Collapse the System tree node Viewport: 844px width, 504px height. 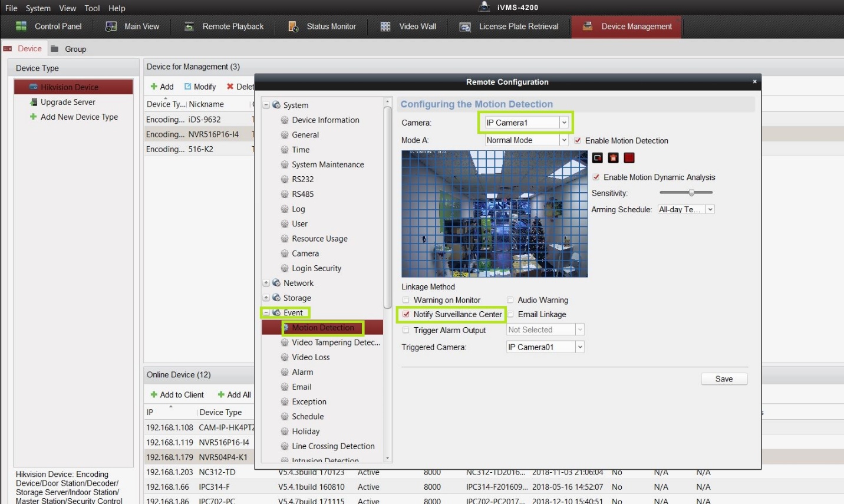point(266,105)
